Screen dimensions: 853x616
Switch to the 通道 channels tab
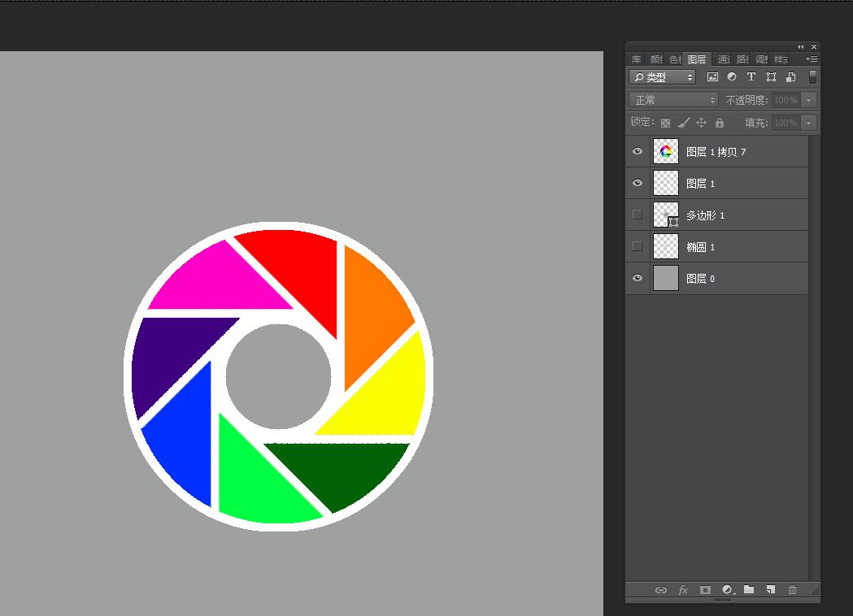click(723, 59)
